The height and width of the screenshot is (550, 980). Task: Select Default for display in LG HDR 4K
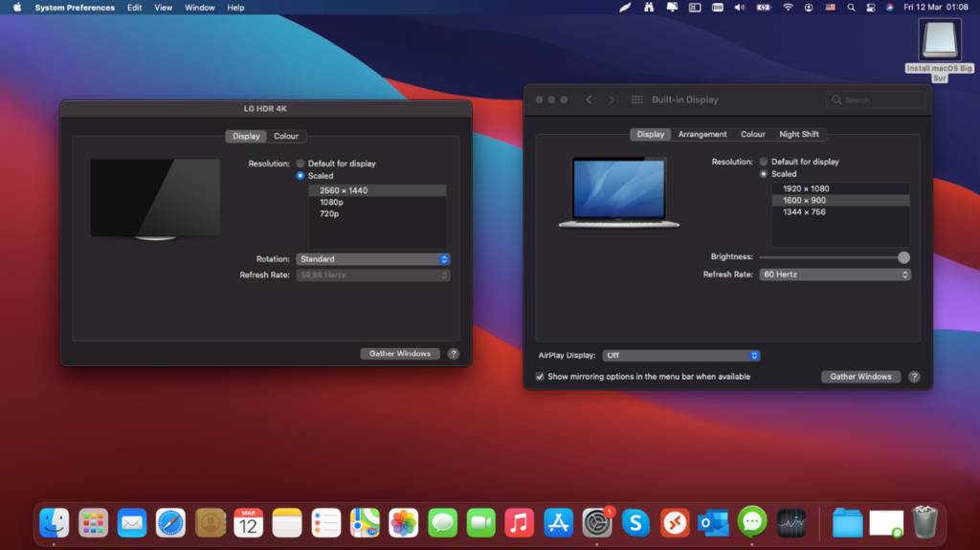(301, 164)
